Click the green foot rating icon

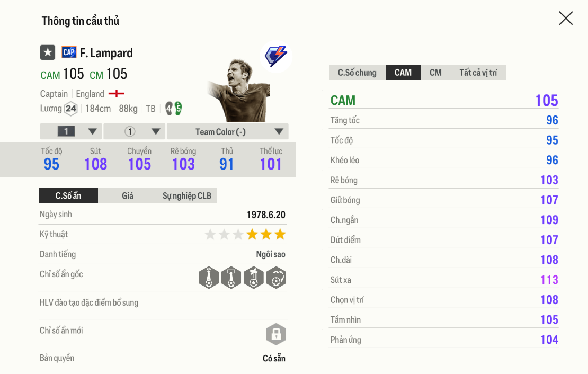click(x=179, y=109)
